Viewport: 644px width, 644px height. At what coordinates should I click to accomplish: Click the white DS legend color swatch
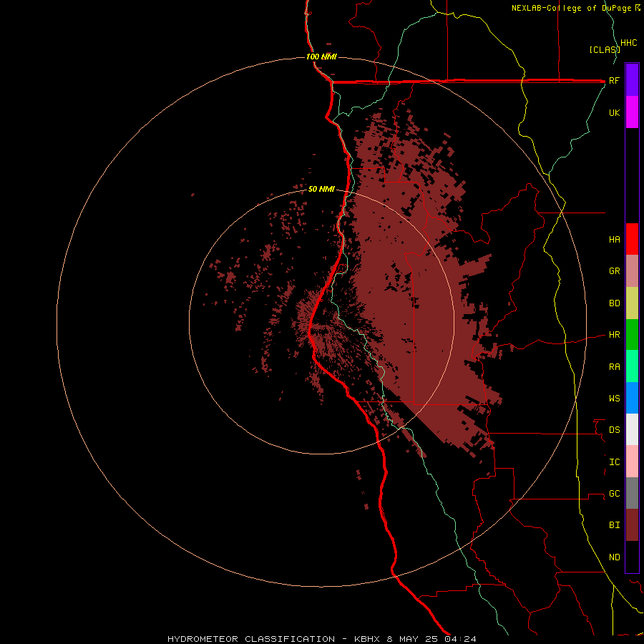[x=632, y=429]
